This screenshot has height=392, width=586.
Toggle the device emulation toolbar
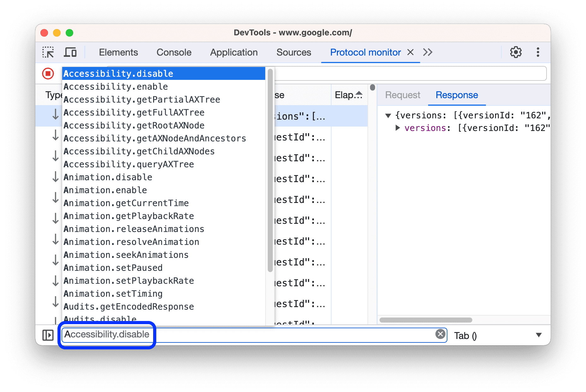tap(70, 52)
